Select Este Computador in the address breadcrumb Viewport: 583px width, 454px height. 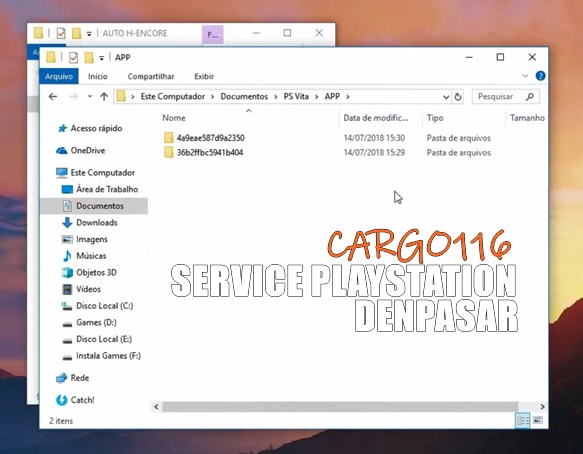(x=173, y=97)
